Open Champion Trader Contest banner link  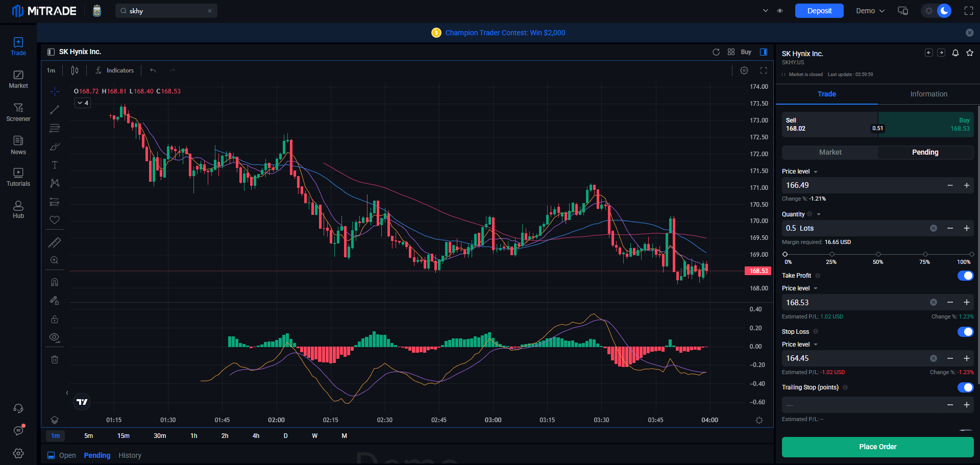pyautogui.click(x=505, y=33)
